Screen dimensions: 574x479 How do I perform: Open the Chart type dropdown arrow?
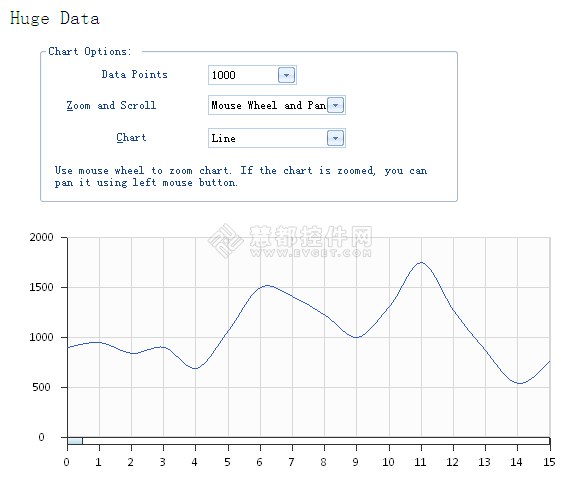(x=335, y=138)
